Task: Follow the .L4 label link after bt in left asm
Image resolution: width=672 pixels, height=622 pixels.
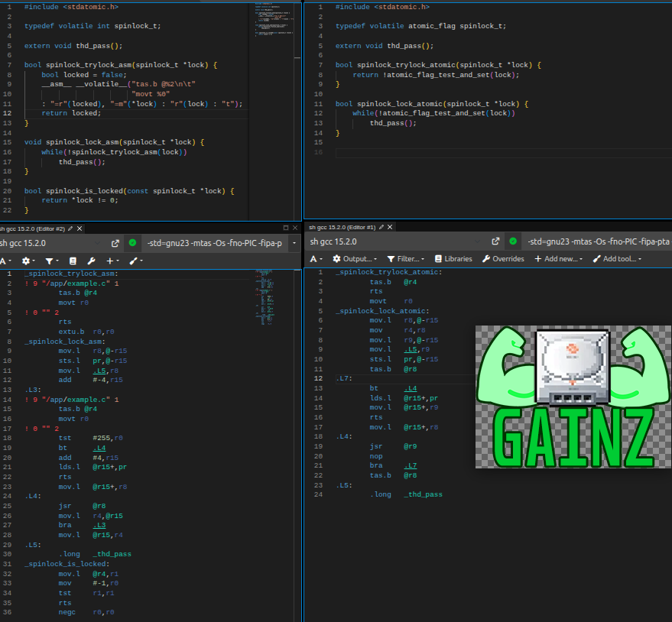Action: click(x=99, y=448)
